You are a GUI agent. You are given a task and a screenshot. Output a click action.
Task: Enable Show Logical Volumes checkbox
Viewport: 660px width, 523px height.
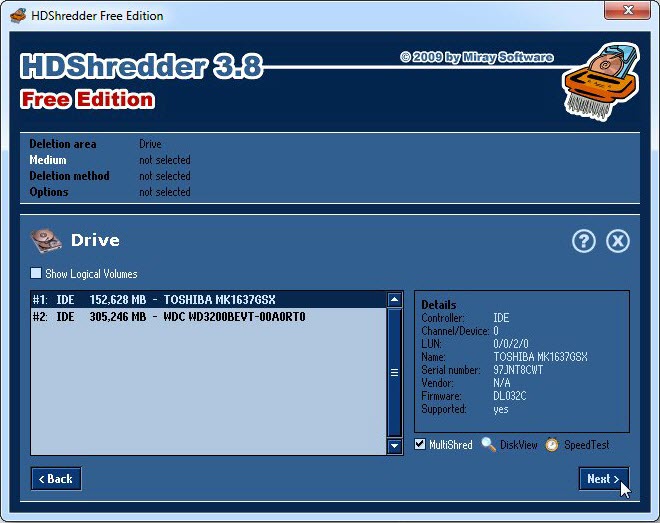(x=36, y=273)
